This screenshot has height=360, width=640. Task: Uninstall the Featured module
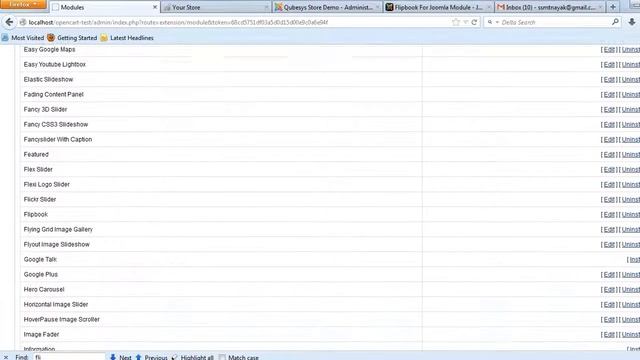coord(631,154)
